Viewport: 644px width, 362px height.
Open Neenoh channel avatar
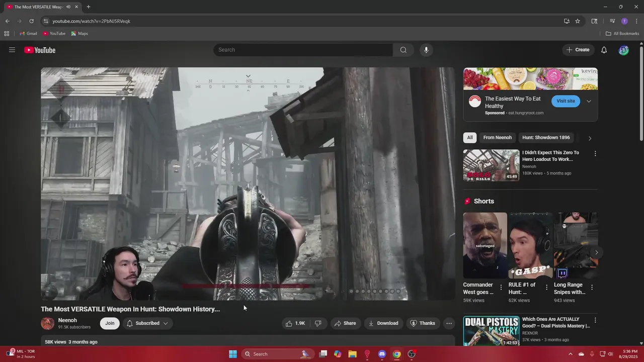48,323
